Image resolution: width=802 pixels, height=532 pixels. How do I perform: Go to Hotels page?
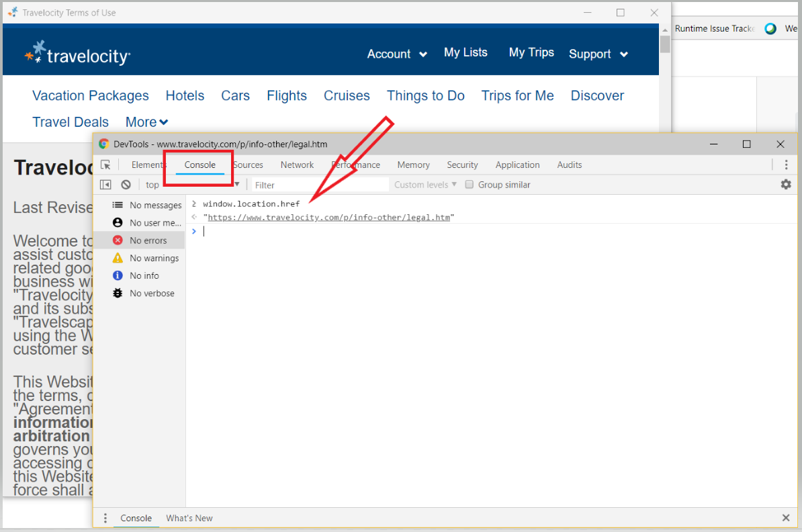click(x=185, y=95)
